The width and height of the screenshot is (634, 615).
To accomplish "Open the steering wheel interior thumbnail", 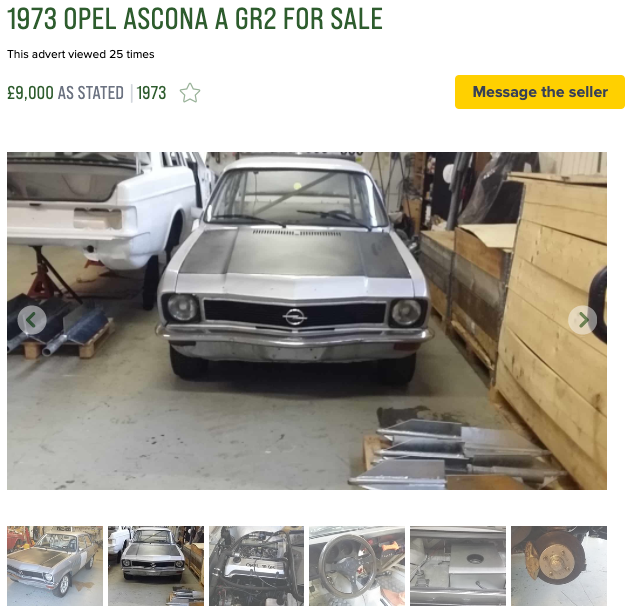I will (357, 566).
